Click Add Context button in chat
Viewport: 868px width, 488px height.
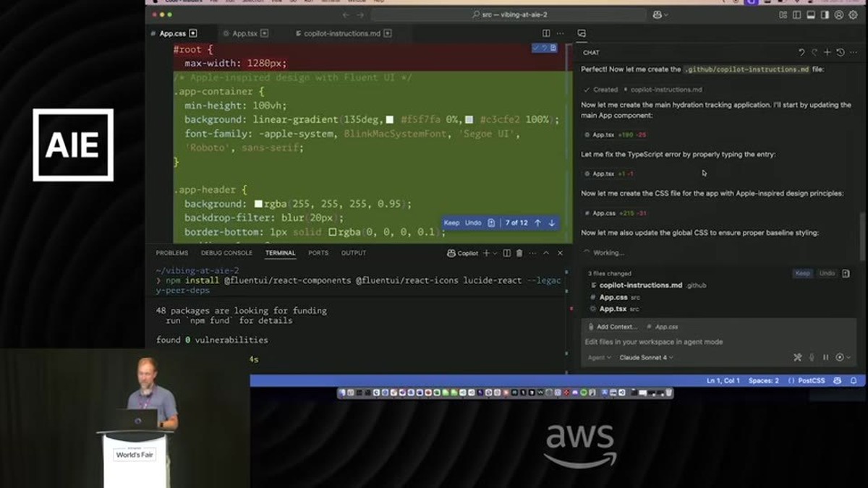[x=613, y=327]
